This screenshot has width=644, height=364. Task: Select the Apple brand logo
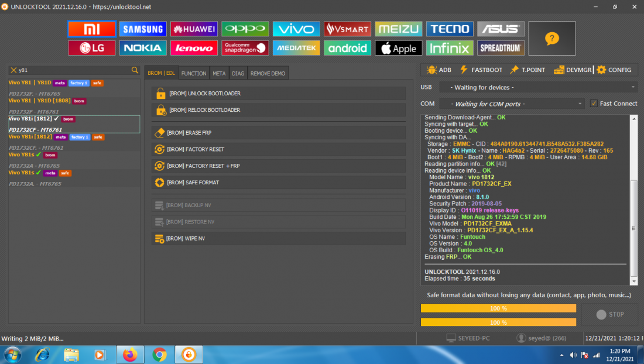coord(398,47)
